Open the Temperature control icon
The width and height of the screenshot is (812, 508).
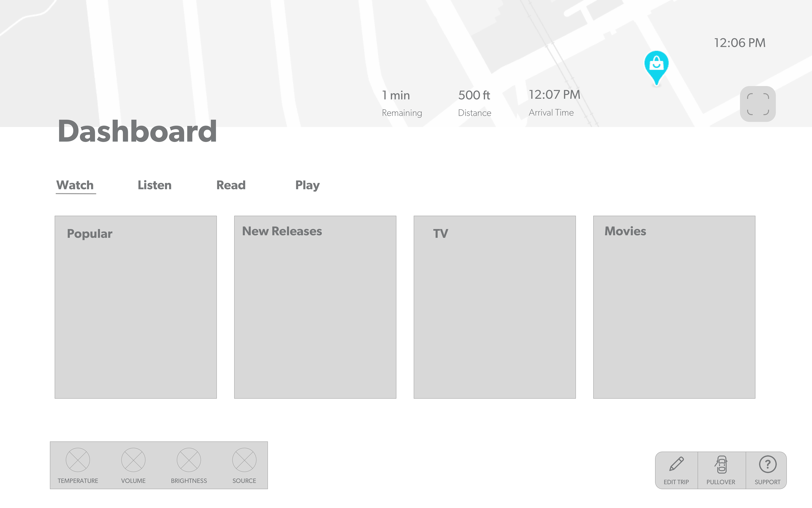coord(78,460)
